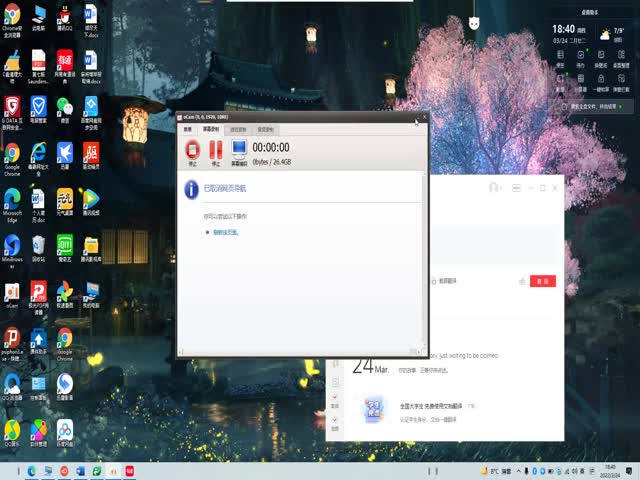Click the blue monitor screen capture icon
The image size is (640, 480).
[x=239, y=149]
